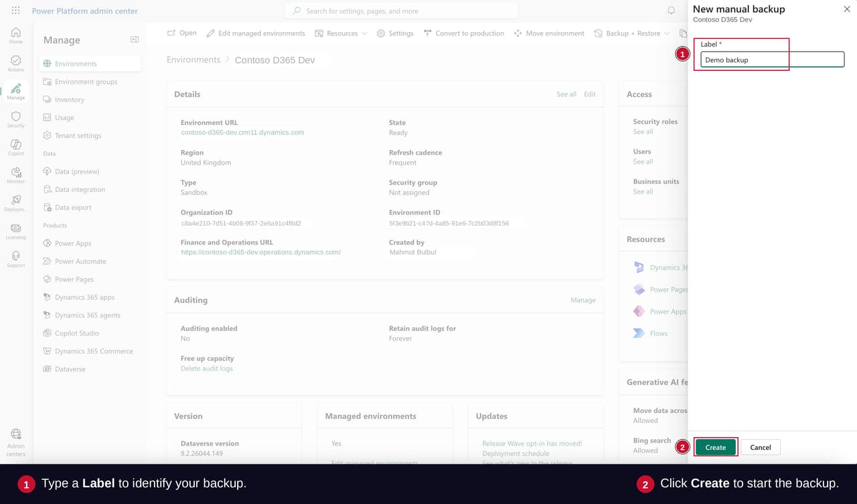
Task: Expand the Resources dropdown
Action: pyautogui.click(x=341, y=33)
